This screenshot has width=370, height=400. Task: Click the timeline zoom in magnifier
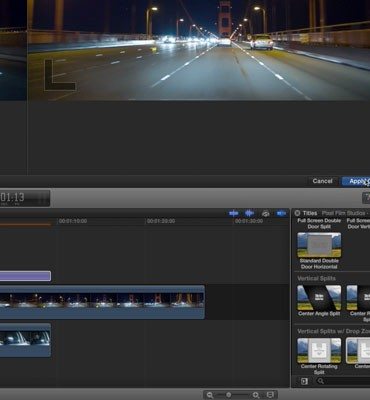tap(256, 395)
